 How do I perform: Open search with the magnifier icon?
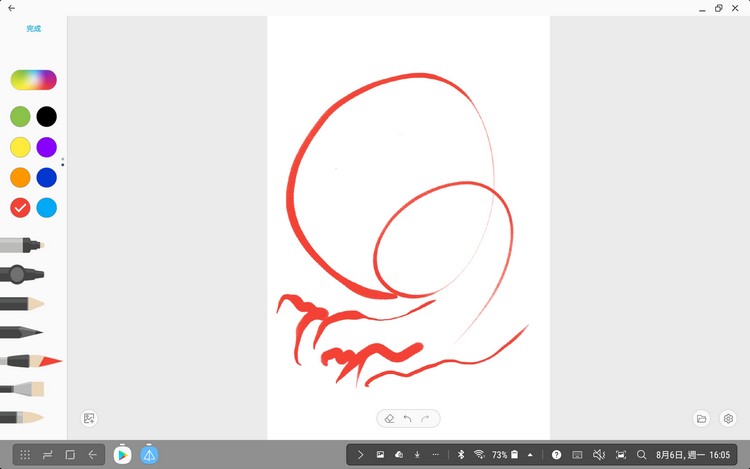(x=641, y=455)
